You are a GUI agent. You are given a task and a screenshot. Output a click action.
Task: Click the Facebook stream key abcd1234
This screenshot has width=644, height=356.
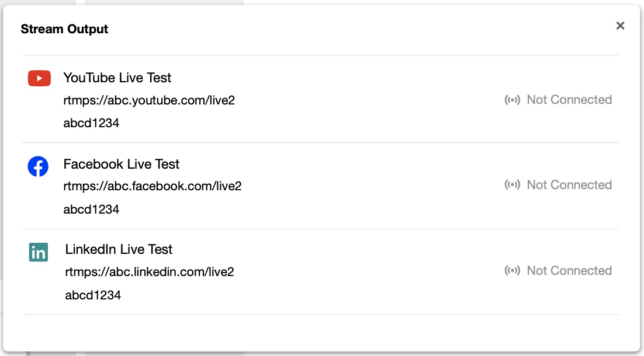pyautogui.click(x=91, y=209)
